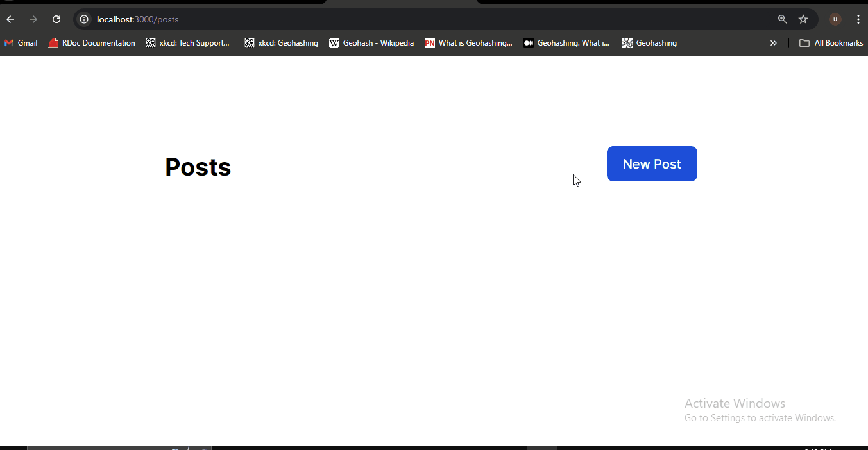
Task: Click the Posts heading text
Action: pyautogui.click(x=198, y=167)
